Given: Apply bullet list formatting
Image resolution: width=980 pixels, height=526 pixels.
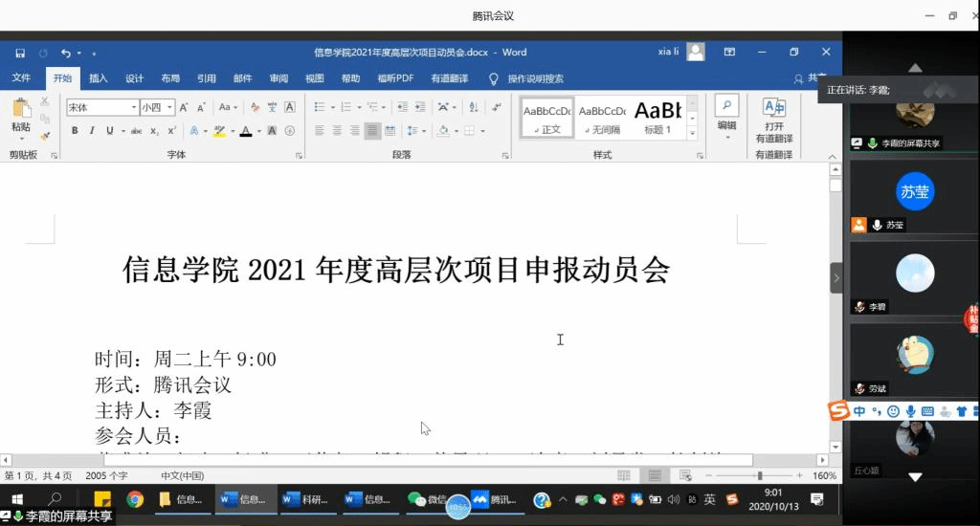Looking at the screenshot, I should click(x=321, y=107).
